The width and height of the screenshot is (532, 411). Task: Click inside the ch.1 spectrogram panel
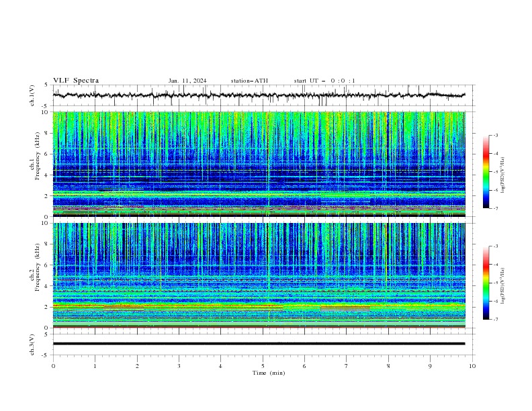(x=259, y=164)
